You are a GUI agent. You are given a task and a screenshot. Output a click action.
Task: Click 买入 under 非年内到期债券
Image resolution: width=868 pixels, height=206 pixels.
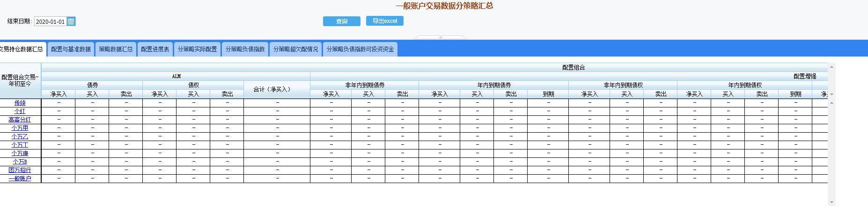[x=368, y=94]
